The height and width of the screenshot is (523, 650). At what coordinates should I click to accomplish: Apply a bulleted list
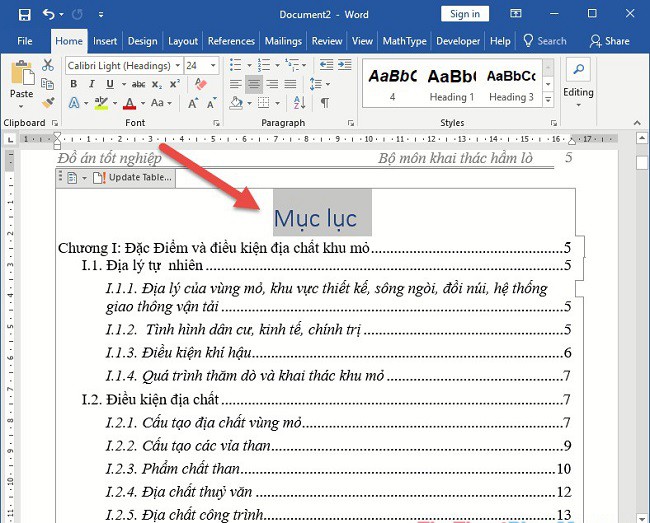click(235, 65)
